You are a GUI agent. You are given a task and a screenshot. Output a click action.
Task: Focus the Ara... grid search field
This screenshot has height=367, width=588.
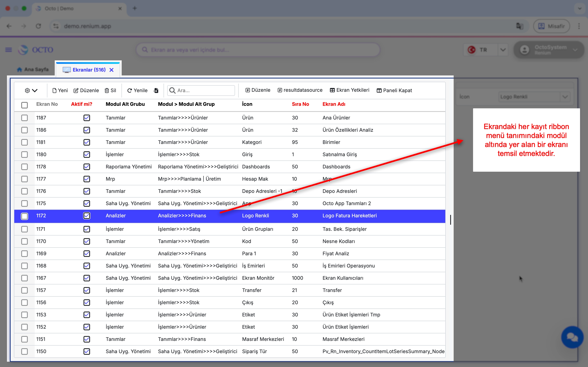[204, 91]
